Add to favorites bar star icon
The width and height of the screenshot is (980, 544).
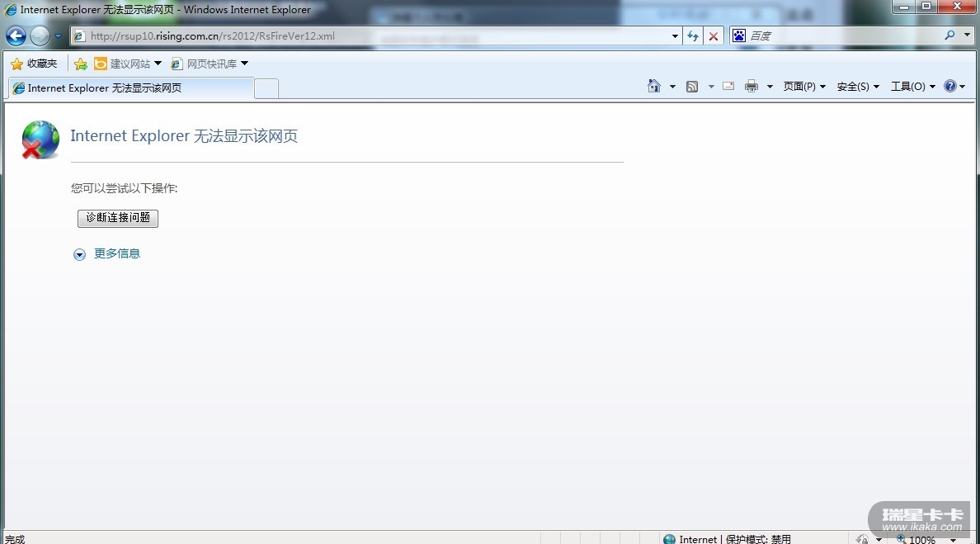[x=81, y=64]
